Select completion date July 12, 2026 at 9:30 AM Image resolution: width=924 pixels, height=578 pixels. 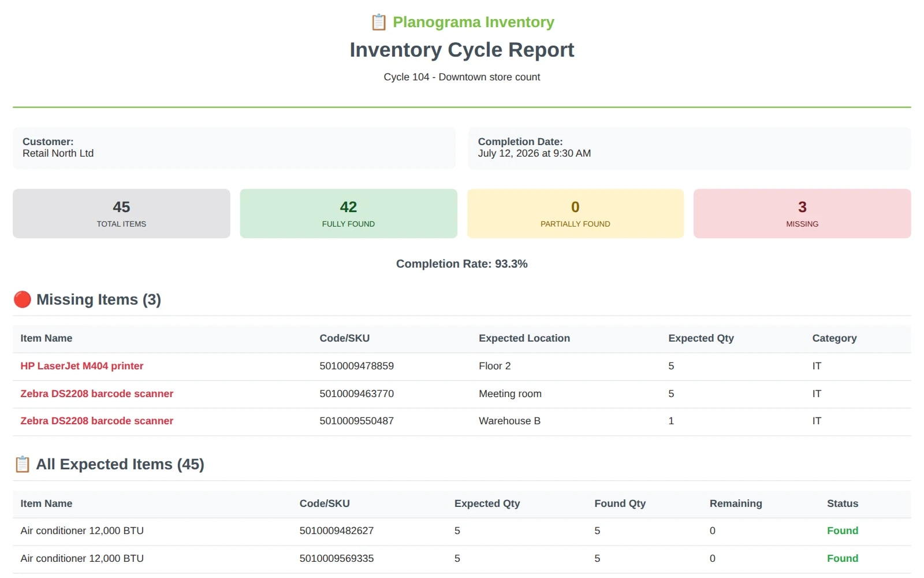(x=534, y=153)
